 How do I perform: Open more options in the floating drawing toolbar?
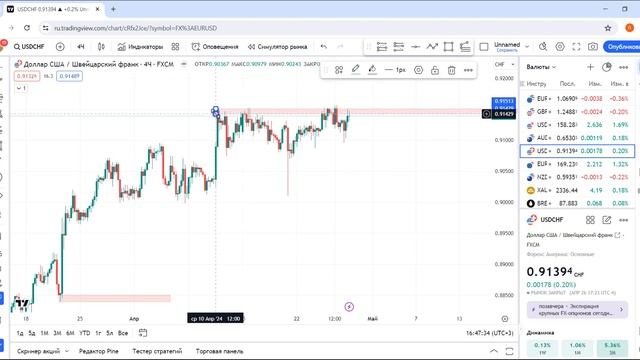468,70
